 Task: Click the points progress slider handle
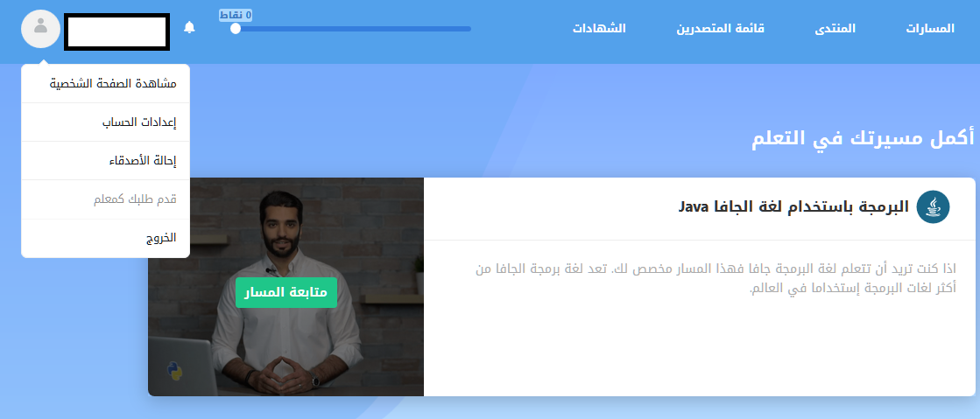pos(235,29)
